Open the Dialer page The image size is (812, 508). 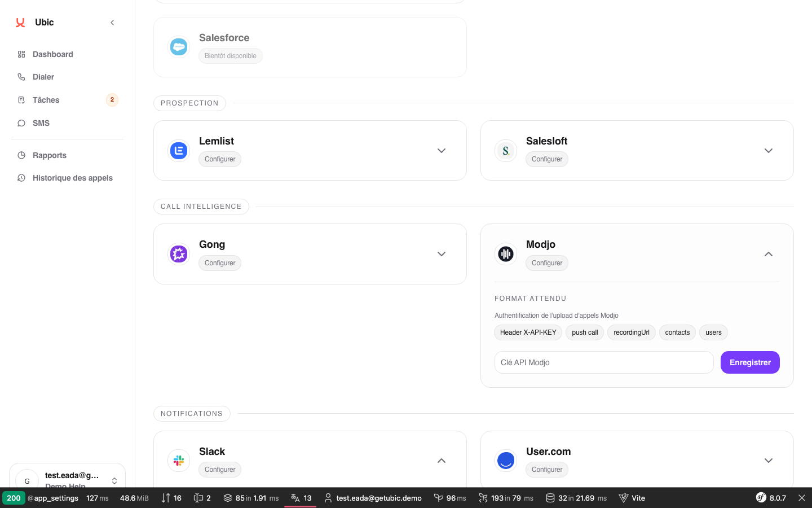[x=67, y=77]
